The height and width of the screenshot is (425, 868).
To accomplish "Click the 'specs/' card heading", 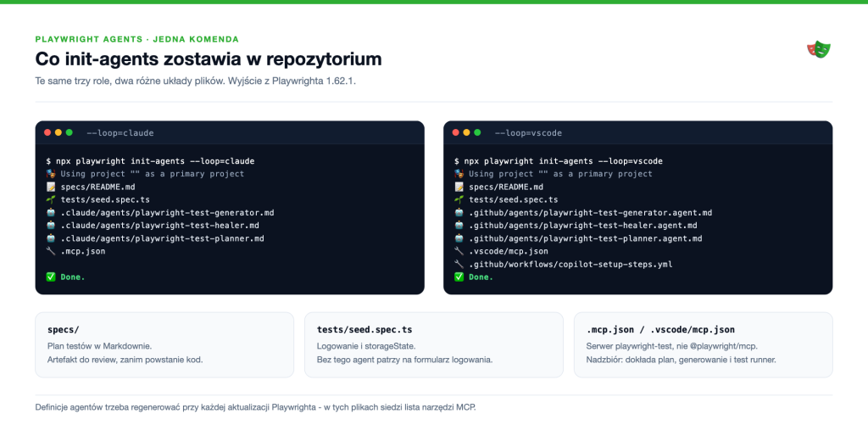I will click(63, 330).
